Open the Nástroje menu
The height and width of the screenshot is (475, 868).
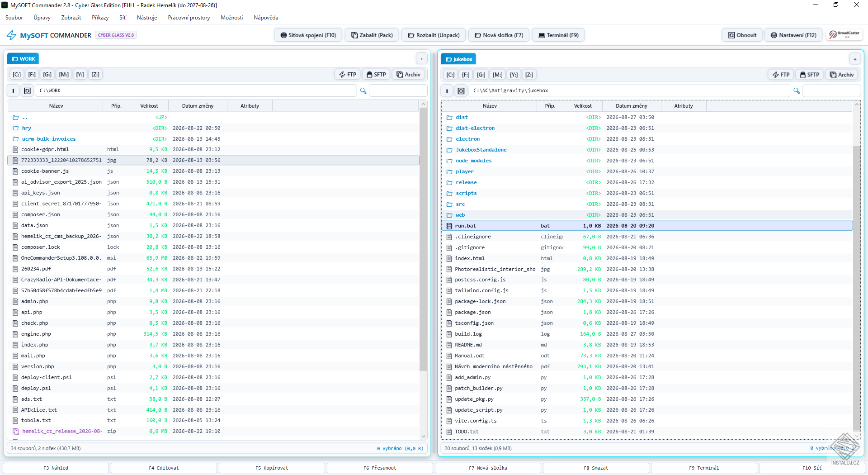click(x=147, y=18)
